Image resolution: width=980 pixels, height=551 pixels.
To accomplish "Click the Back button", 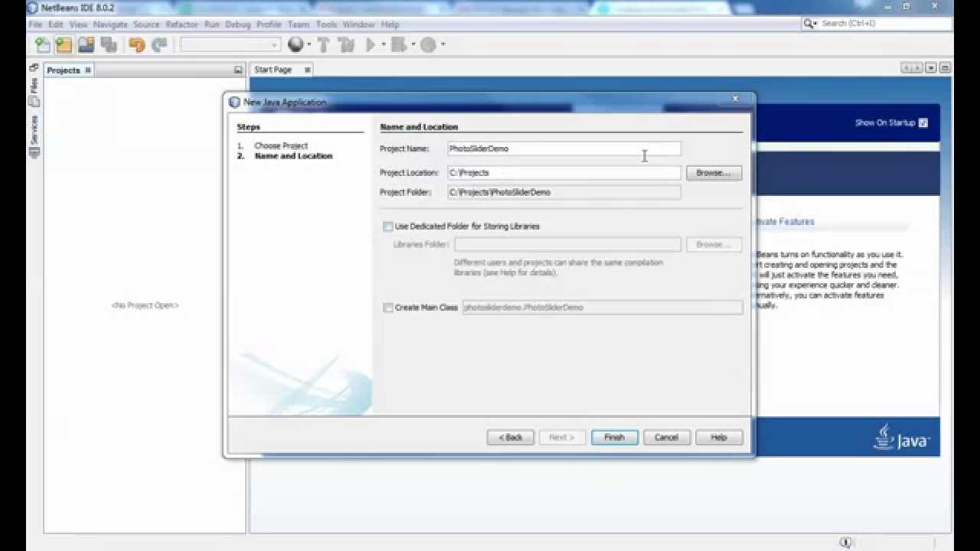I will (x=511, y=438).
